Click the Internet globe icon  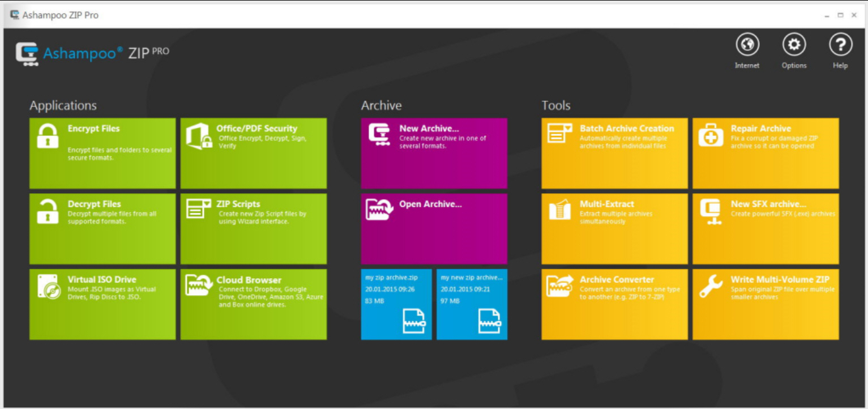(747, 44)
